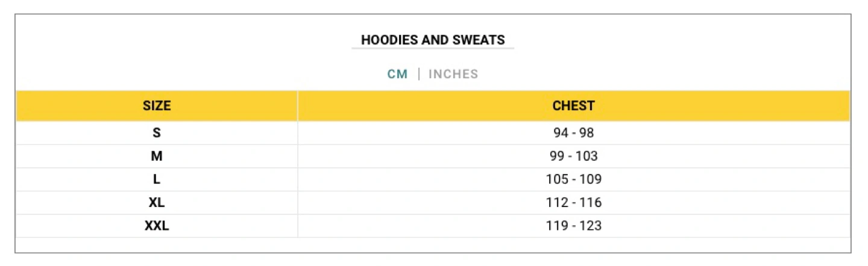Click the 112 - 116 chest measurement

(x=573, y=203)
